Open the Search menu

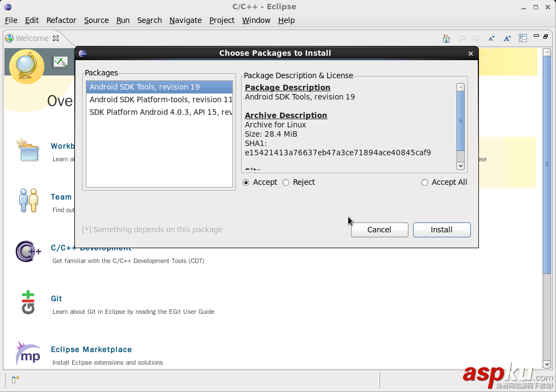coord(149,20)
